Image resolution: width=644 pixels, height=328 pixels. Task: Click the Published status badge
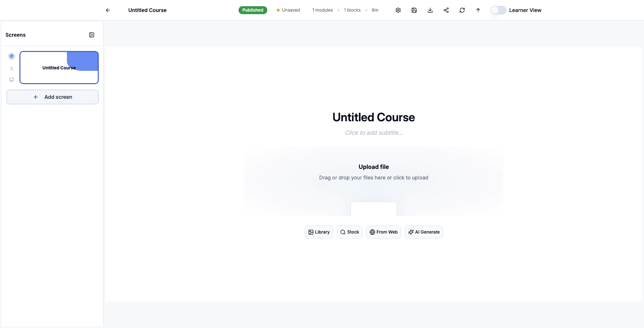click(252, 10)
